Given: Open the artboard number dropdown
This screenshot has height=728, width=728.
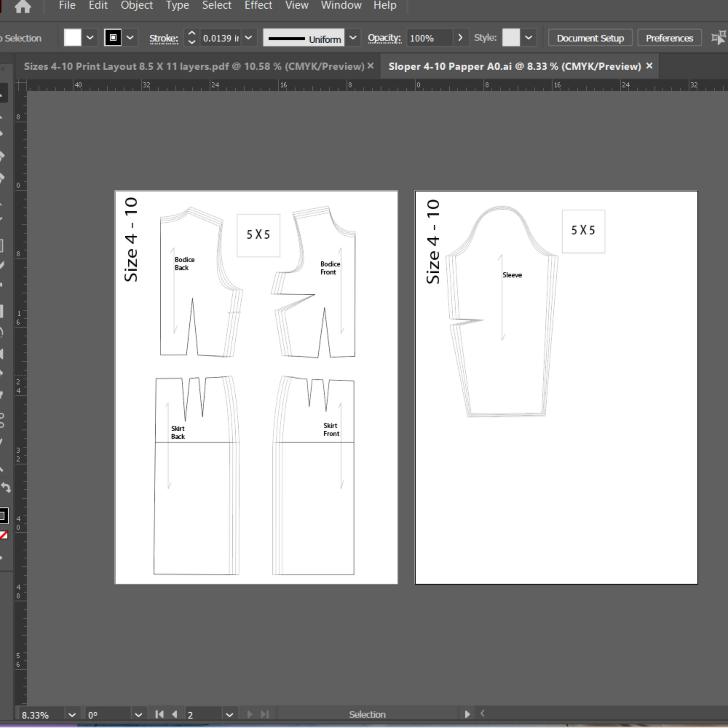Looking at the screenshot, I should [229, 715].
